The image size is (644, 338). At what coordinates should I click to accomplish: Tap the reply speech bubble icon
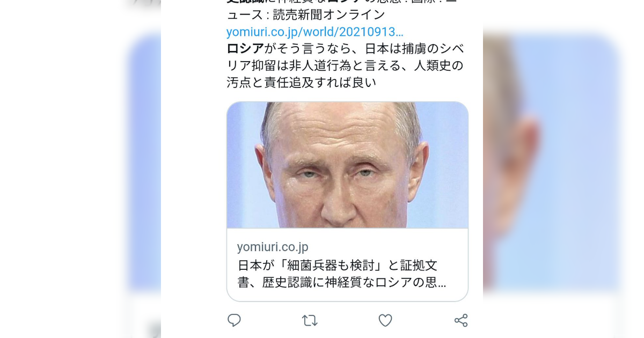click(x=234, y=320)
